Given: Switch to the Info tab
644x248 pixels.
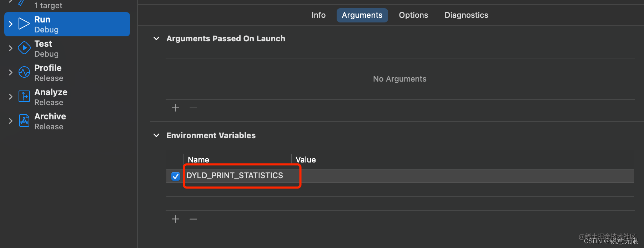Looking at the screenshot, I should [x=318, y=15].
